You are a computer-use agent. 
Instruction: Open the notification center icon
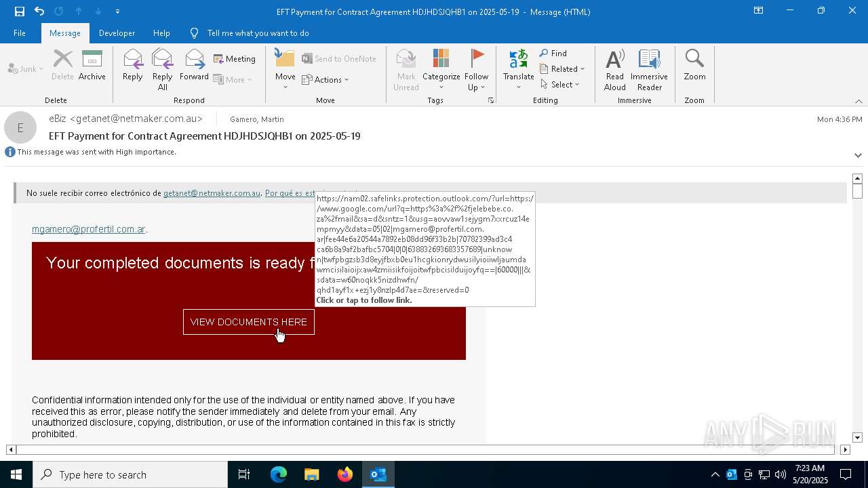(x=846, y=474)
